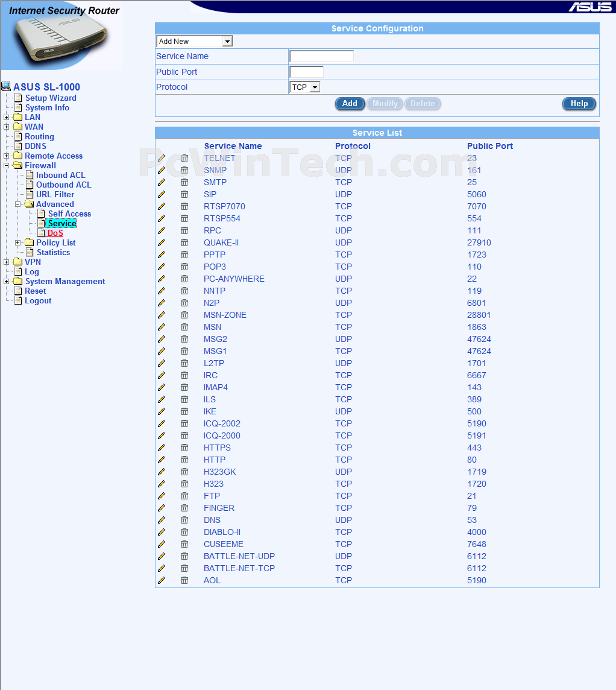Click pencil icon next to IRC

[x=162, y=375]
